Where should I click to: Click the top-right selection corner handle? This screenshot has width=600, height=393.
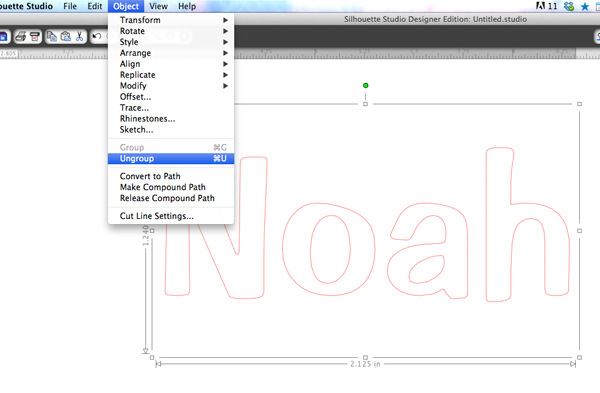(x=579, y=104)
